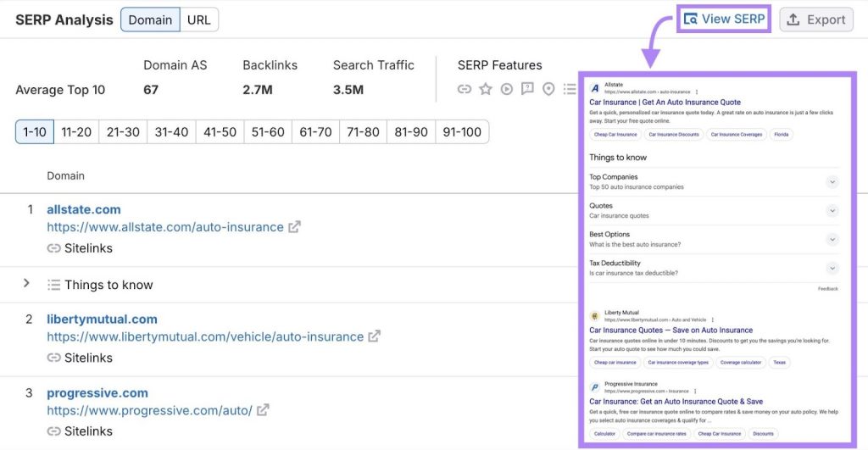The image size is (868, 450).
Task: Switch SERP Analysis to Domain view
Action: (150, 20)
